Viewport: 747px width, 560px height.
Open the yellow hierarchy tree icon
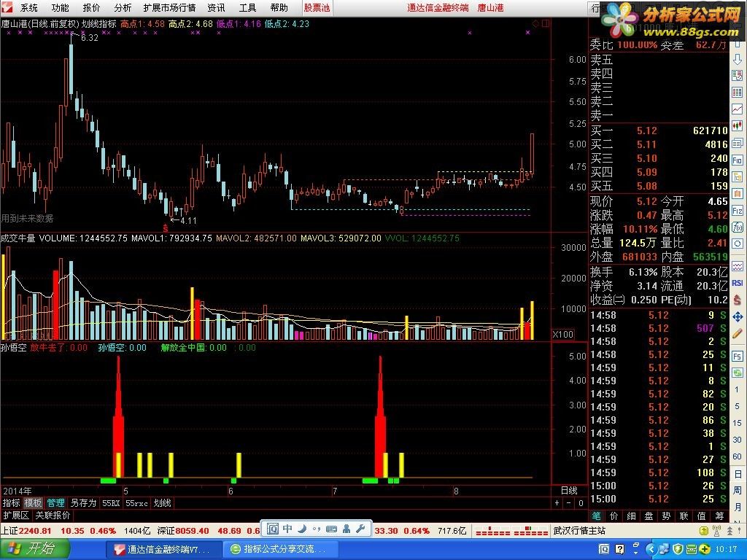click(737, 176)
